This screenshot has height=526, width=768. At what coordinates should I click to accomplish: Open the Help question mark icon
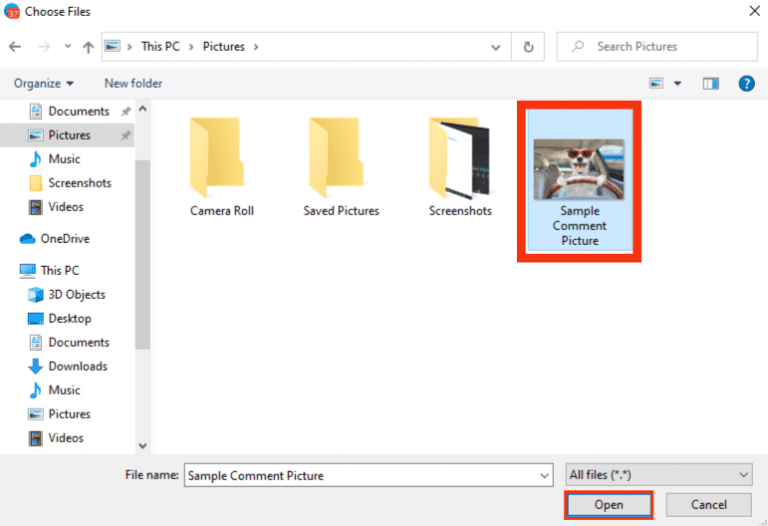click(x=746, y=84)
